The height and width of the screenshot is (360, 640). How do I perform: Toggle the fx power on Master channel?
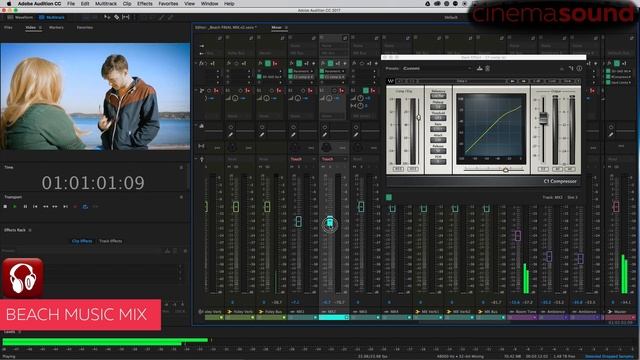click(x=617, y=63)
